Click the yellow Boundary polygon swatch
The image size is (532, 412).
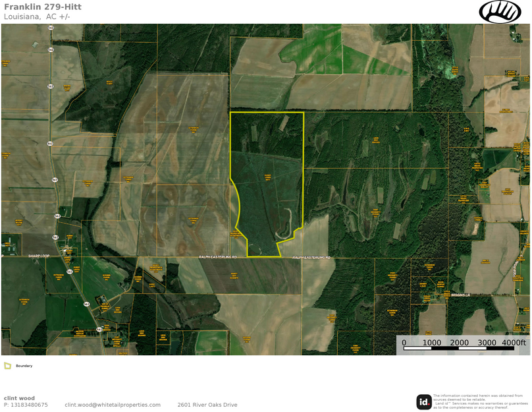(9, 365)
